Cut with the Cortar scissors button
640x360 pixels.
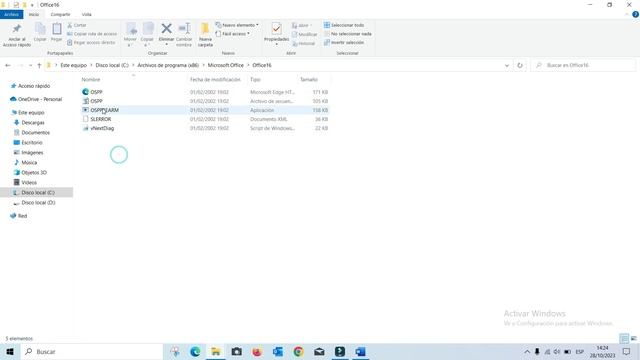tap(77, 25)
